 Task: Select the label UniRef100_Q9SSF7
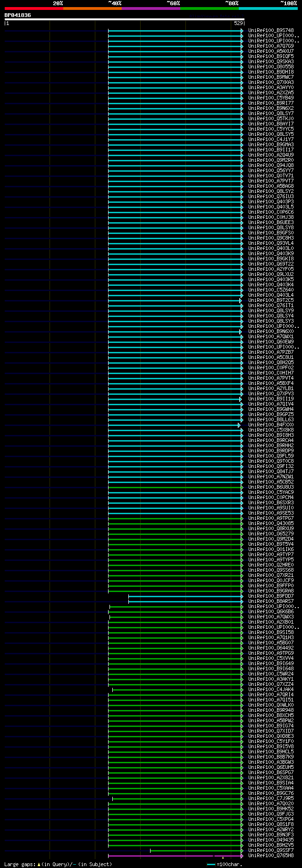point(271,851)
